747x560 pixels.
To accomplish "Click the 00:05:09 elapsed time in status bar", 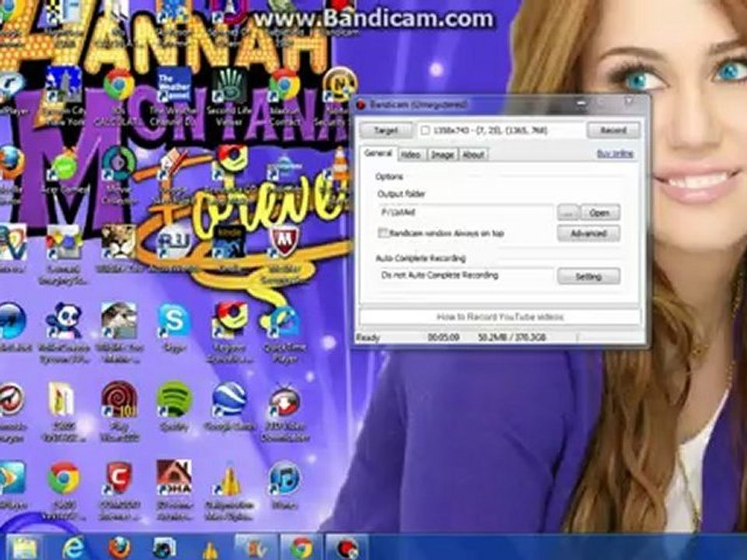I will pos(444,338).
